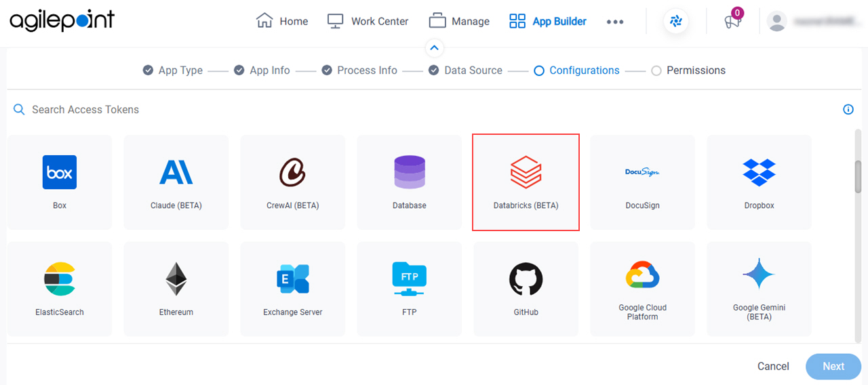
Task: Select the Box access token icon
Action: pos(60,172)
